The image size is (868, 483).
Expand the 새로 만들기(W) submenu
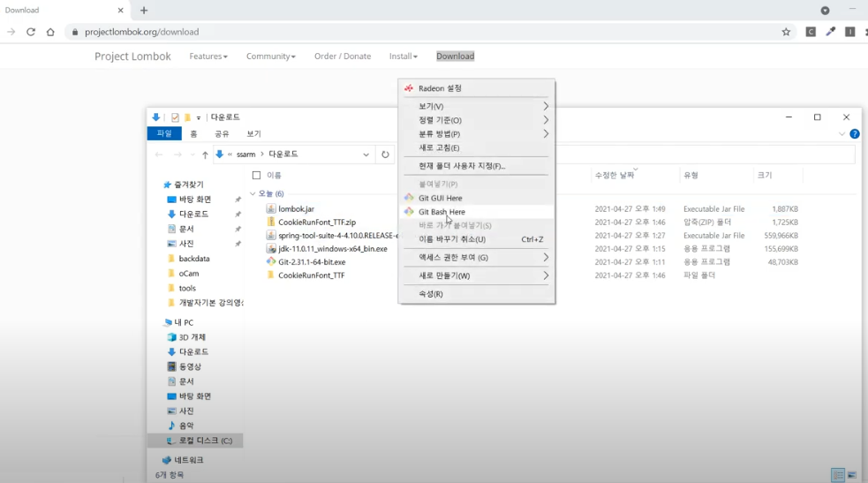pos(477,276)
